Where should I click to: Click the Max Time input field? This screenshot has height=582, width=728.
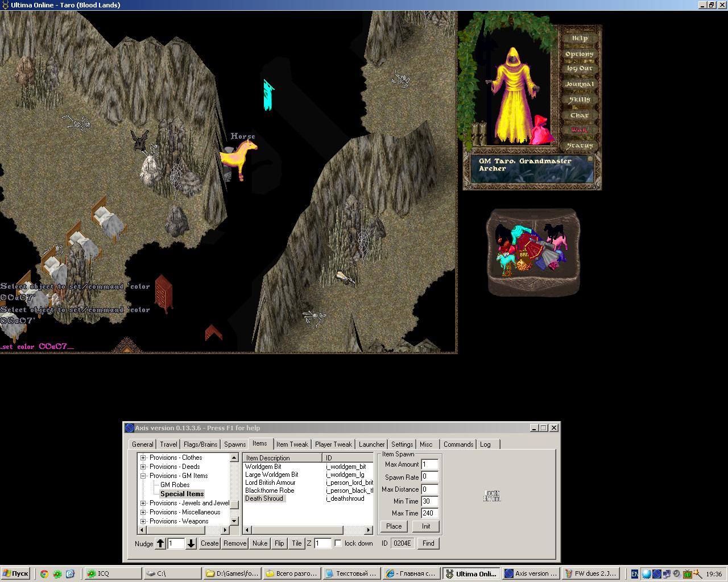[430, 513]
